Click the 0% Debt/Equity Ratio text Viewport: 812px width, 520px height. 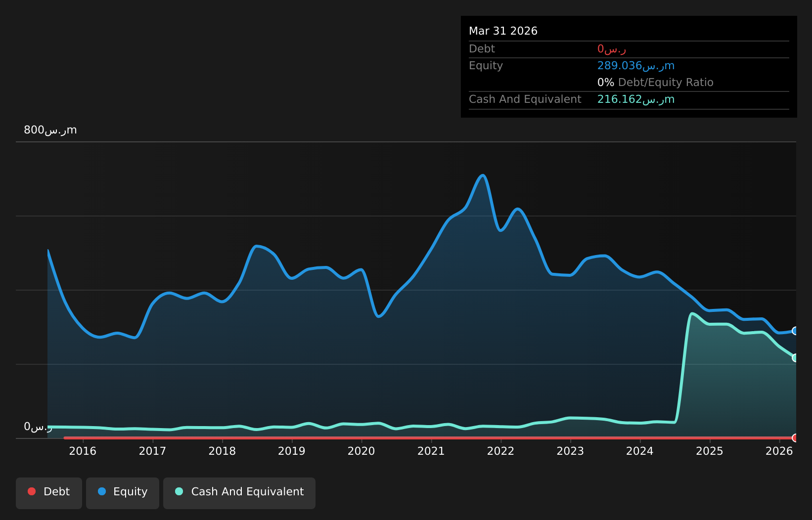[x=655, y=83]
